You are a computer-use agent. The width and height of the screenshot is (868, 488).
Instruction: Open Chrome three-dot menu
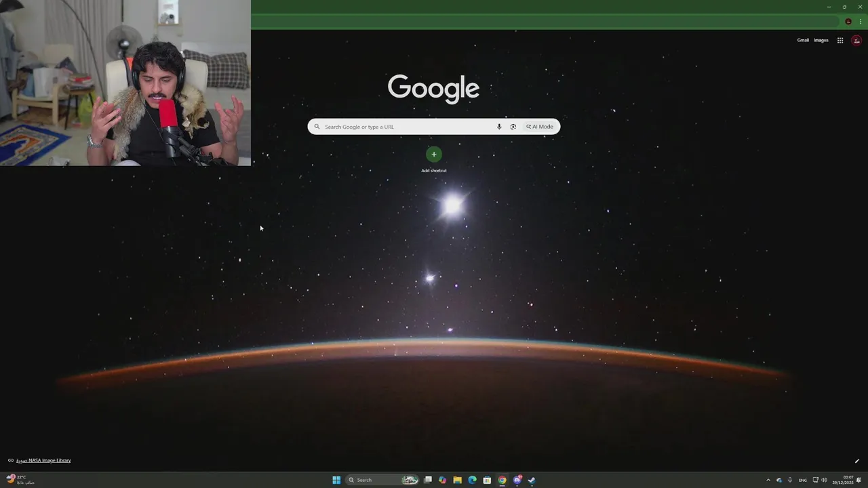861,22
